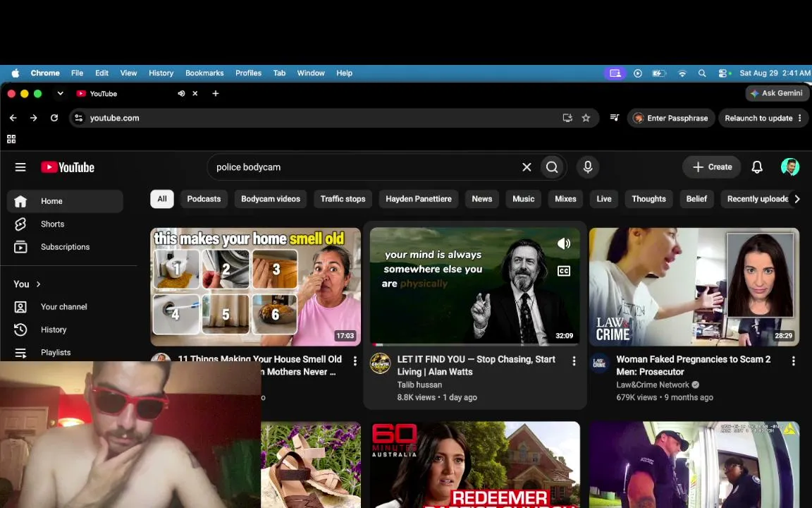The width and height of the screenshot is (812, 508).
Task: Open the Profiles menu
Action: pyautogui.click(x=249, y=73)
